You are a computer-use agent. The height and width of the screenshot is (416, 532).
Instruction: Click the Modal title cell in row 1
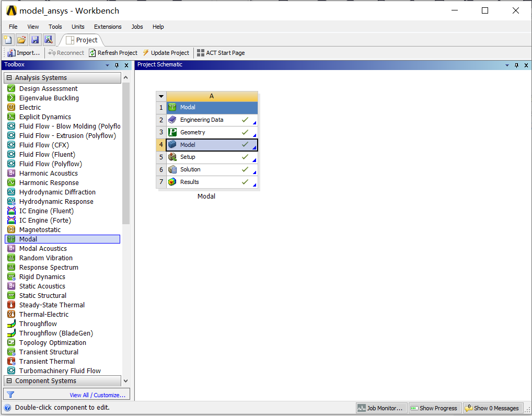(x=212, y=107)
